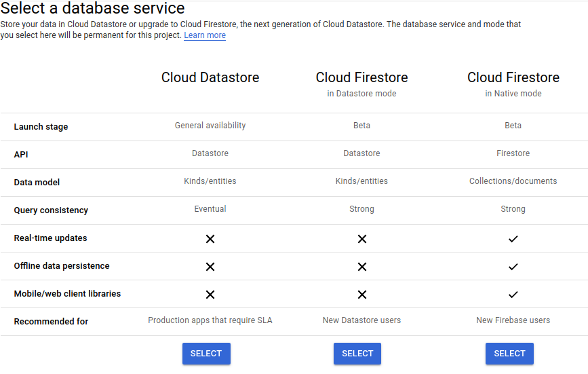Screen dimensions: 588x374
Task: Click the Cloud Datastore column heading
Action: click(210, 77)
